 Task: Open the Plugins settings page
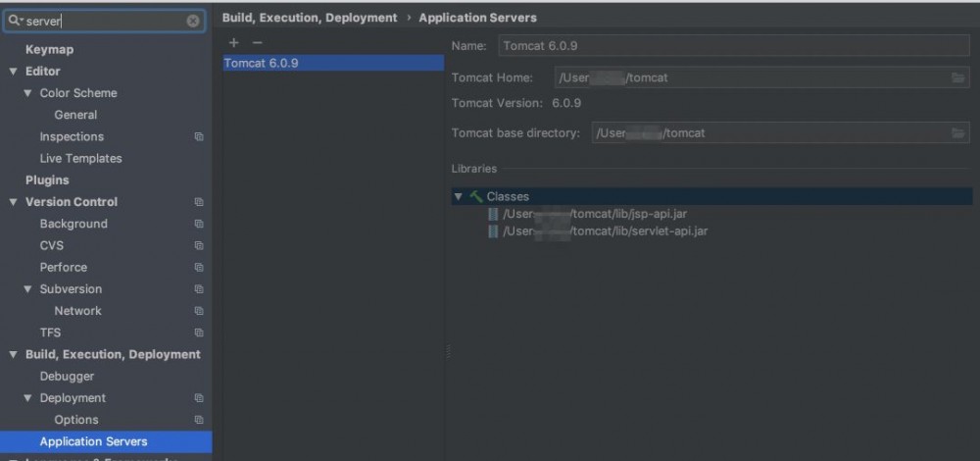pos(47,180)
